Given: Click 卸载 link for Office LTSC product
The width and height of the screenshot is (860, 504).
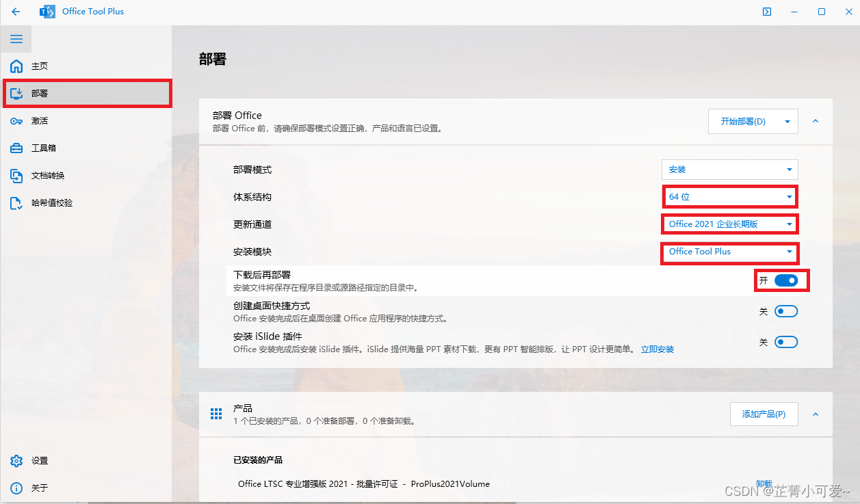Looking at the screenshot, I should click(764, 483).
